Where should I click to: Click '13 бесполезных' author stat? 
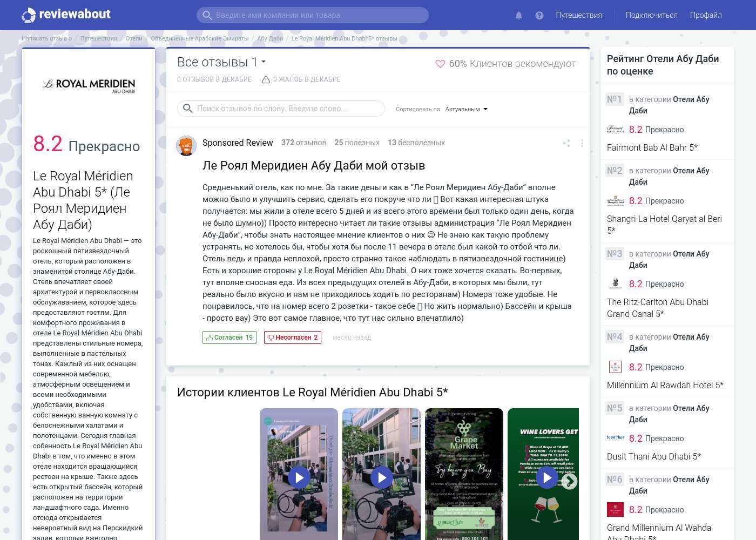pos(416,143)
